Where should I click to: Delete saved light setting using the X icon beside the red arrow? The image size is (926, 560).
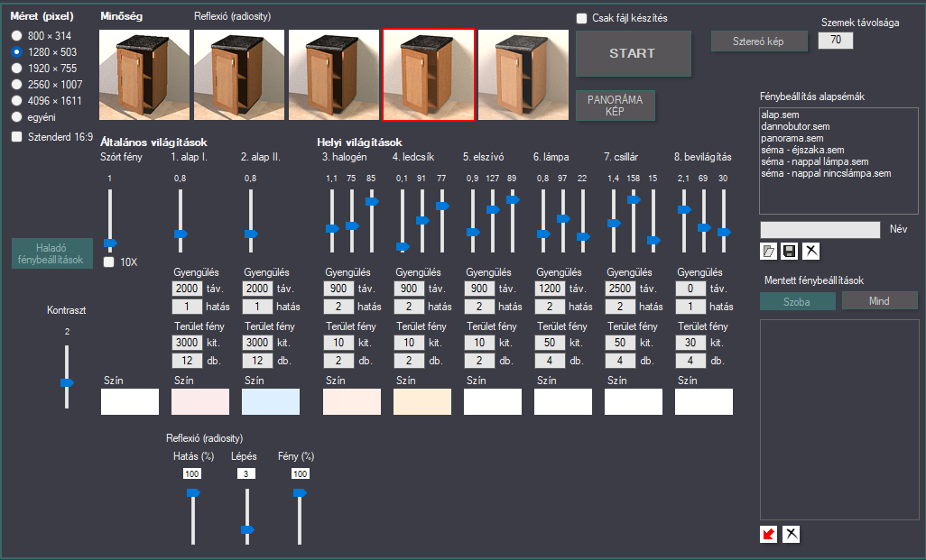tap(792, 534)
